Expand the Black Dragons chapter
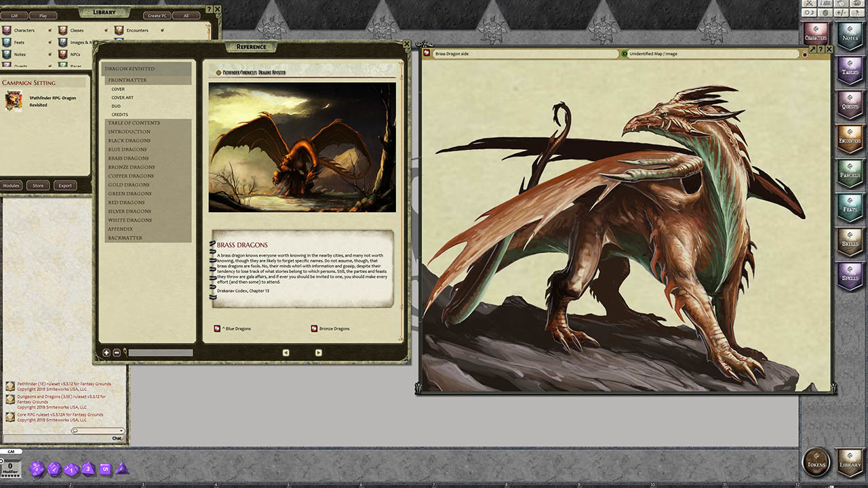Image resolution: width=868 pixels, height=488 pixels. tap(148, 140)
